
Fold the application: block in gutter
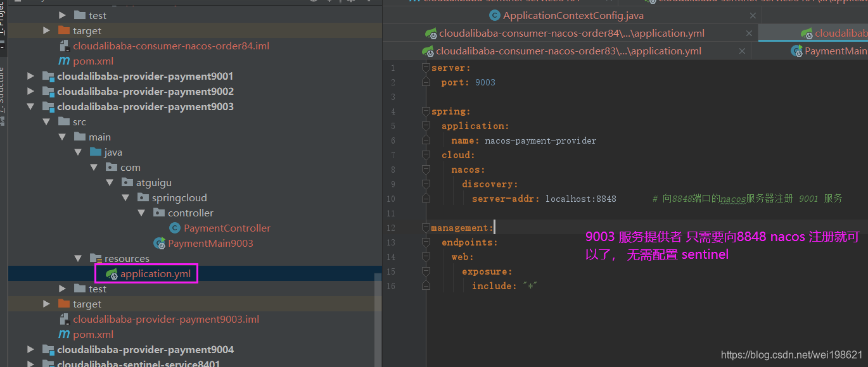click(x=426, y=126)
